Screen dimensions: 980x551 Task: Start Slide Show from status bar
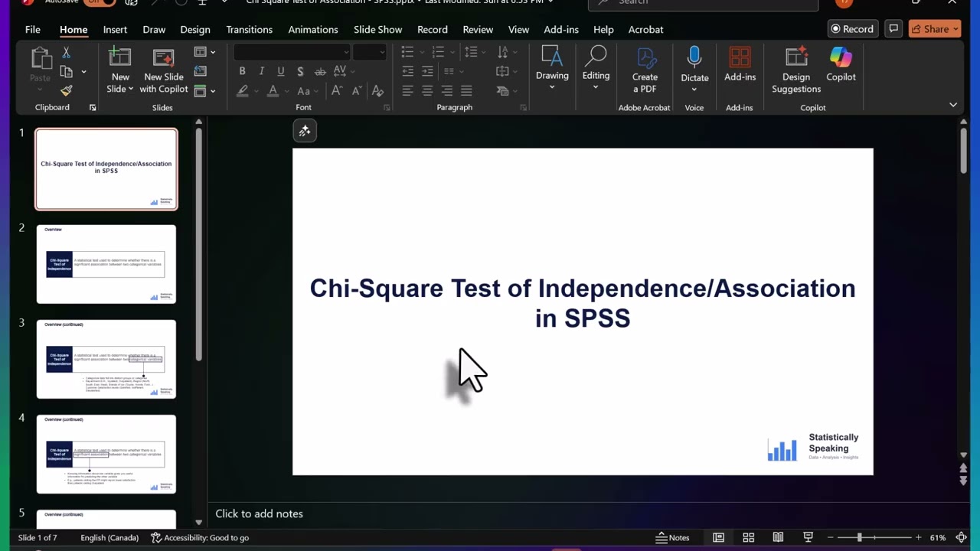coord(808,537)
